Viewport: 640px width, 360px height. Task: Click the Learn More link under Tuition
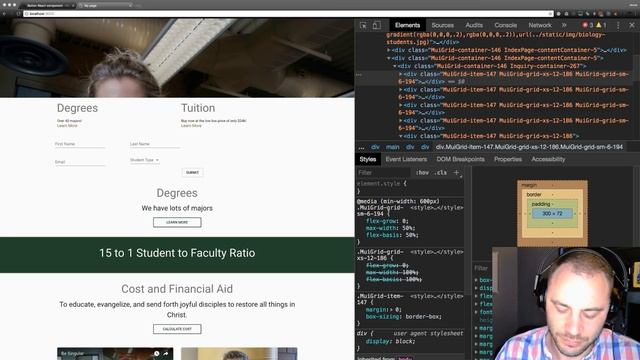(191, 126)
